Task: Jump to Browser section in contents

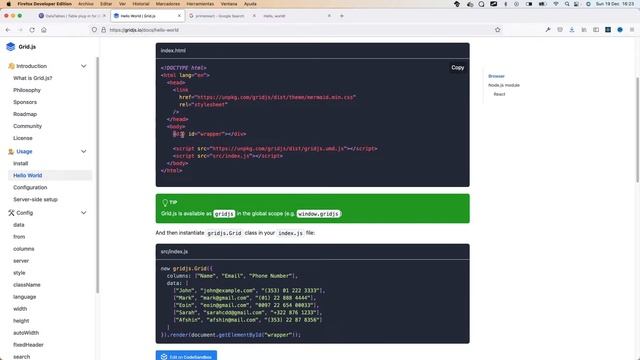Action: pos(496,76)
